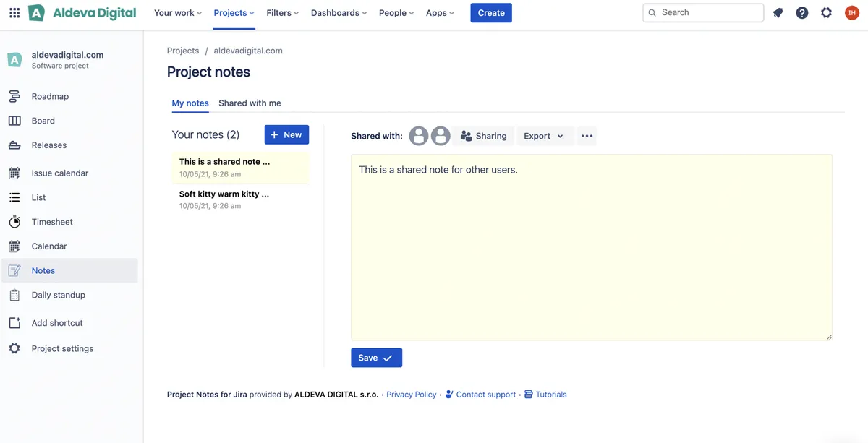Viewport: 868px width, 443px height.
Task: Click the Issue calendar icon
Action: [x=14, y=173]
